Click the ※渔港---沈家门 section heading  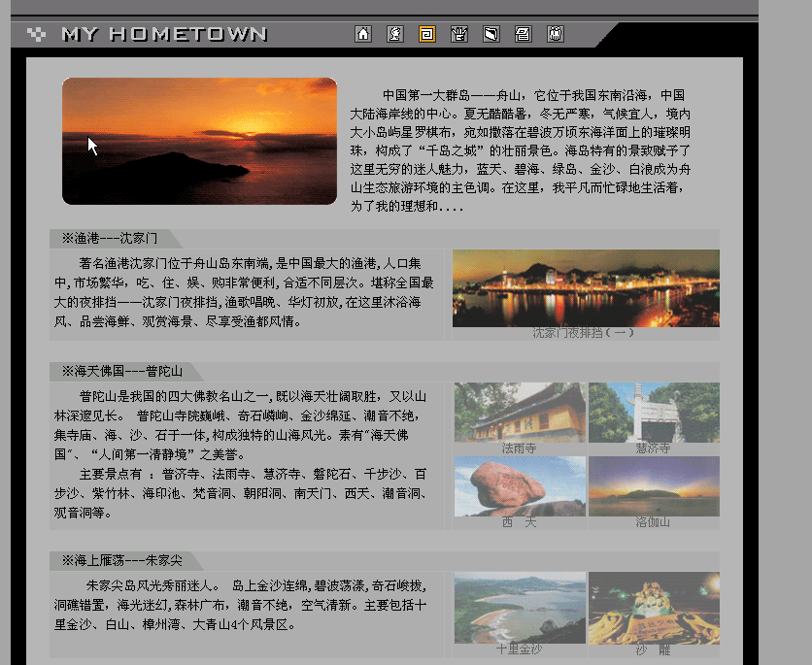[109, 238]
